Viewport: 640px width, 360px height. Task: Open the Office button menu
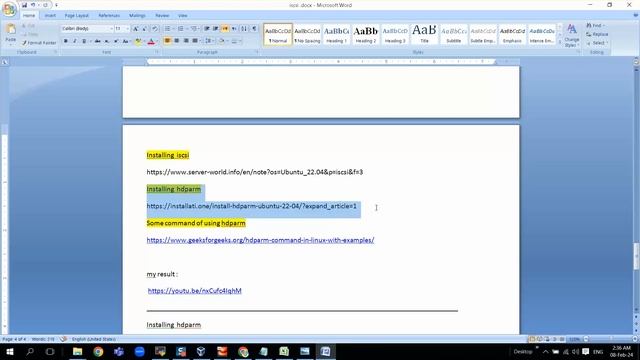pyautogui.click(x=9, y=9)
